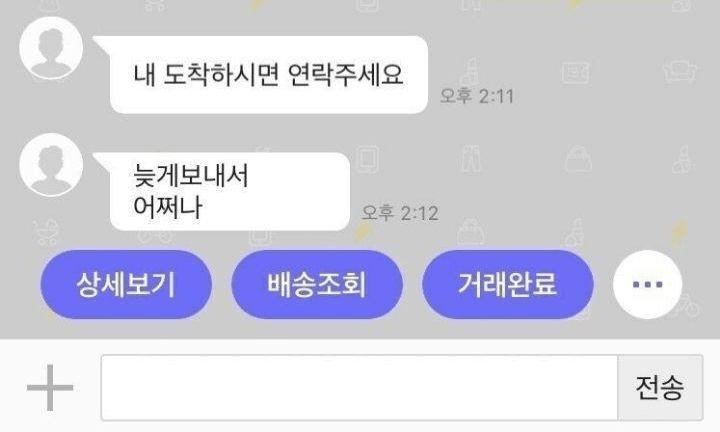This screenshot has height=432, width=720.
Task: Tap the three-dot more options button
Action: point(647,285)
